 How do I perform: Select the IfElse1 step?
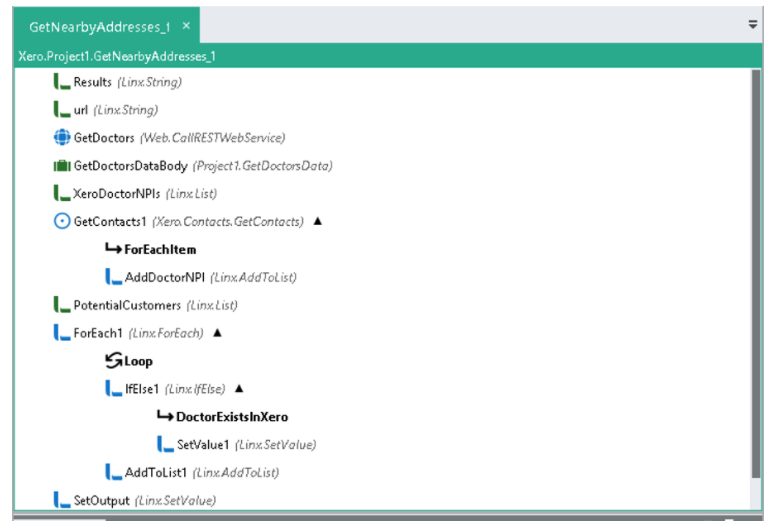[x=165, y=388]
